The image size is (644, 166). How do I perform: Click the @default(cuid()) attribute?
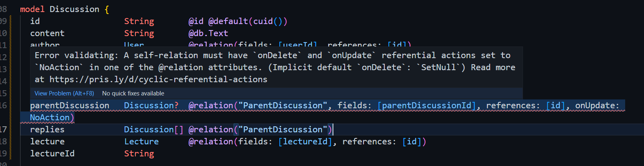click(x=248, y=21)
